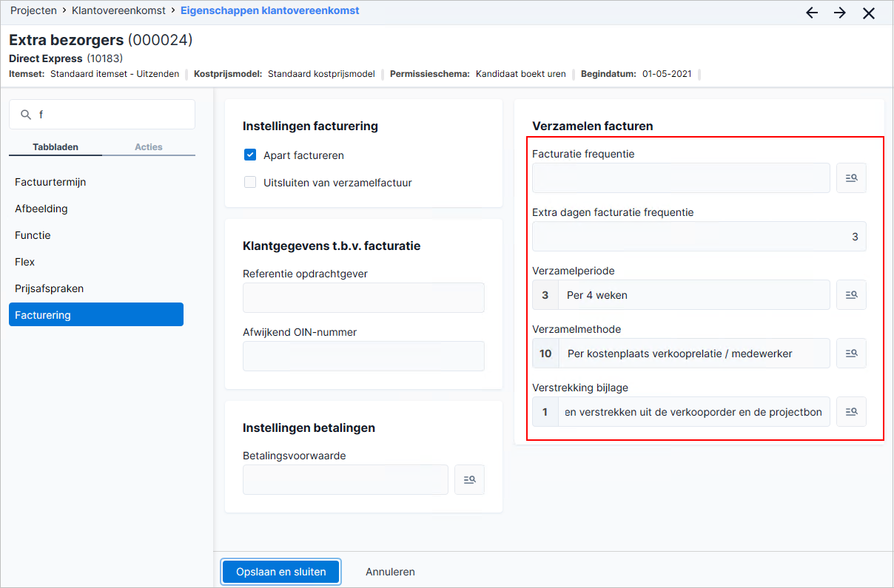Click the Annuleren button

point(390,572)
